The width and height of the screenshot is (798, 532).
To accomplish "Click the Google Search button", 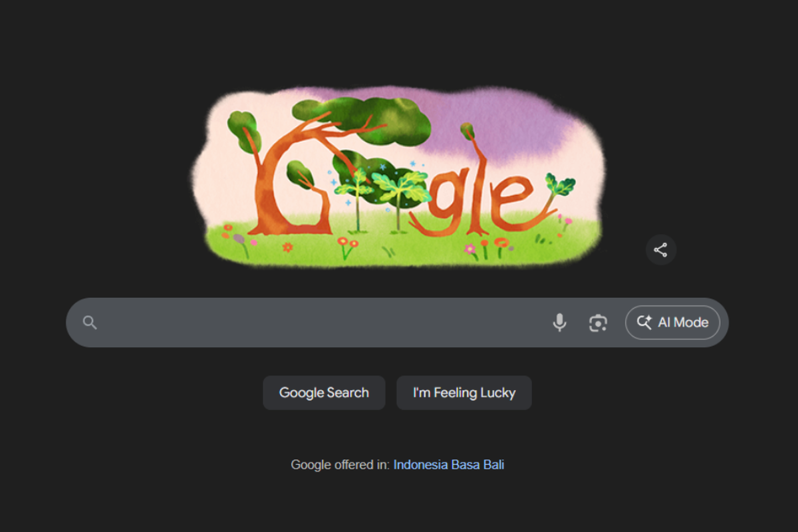I will point(324,392).
